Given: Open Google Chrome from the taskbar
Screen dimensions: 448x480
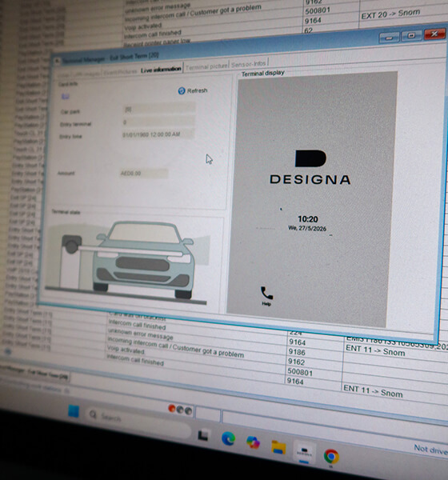Looking at the screenshot, I should 331,456.
